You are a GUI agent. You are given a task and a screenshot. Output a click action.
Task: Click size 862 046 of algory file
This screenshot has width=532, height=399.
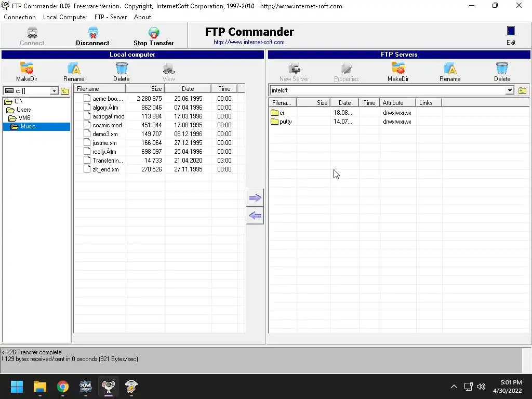point(151,107)
